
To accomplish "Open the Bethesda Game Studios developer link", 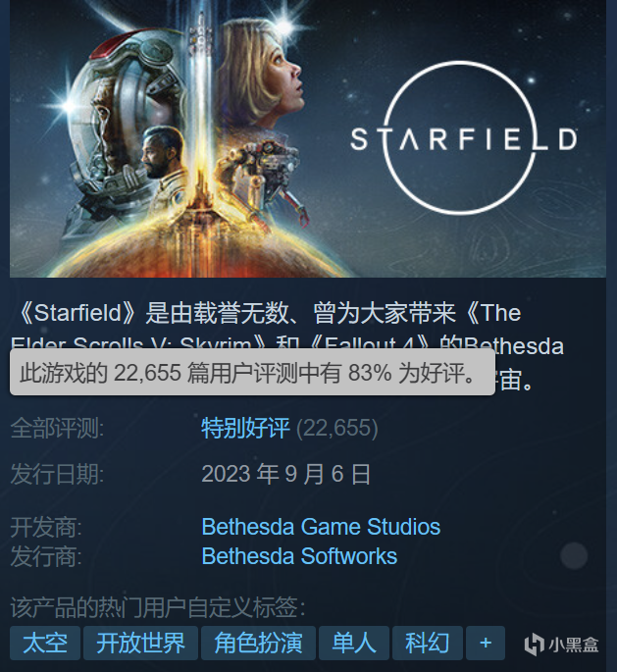I will (321, 527).
